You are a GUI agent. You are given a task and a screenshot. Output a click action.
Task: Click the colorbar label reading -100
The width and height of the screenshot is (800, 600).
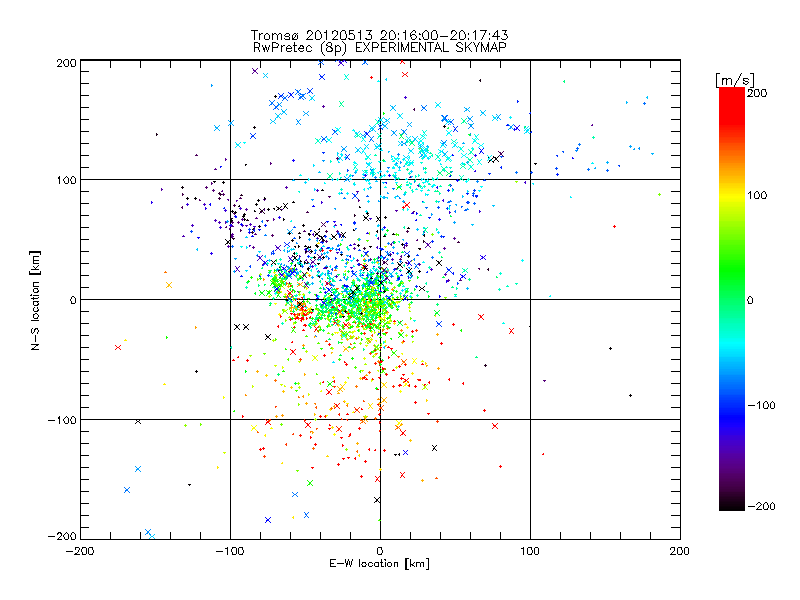tap(761, 406)
